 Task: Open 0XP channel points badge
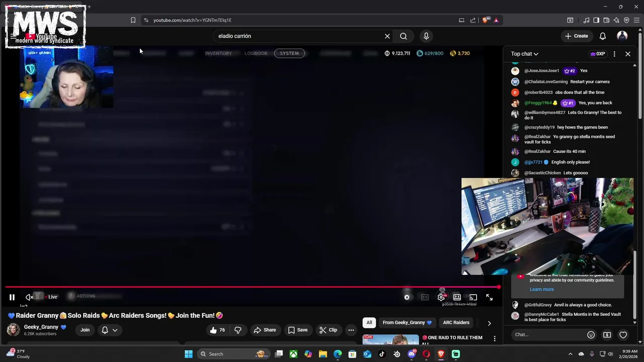tap(598, 54)
